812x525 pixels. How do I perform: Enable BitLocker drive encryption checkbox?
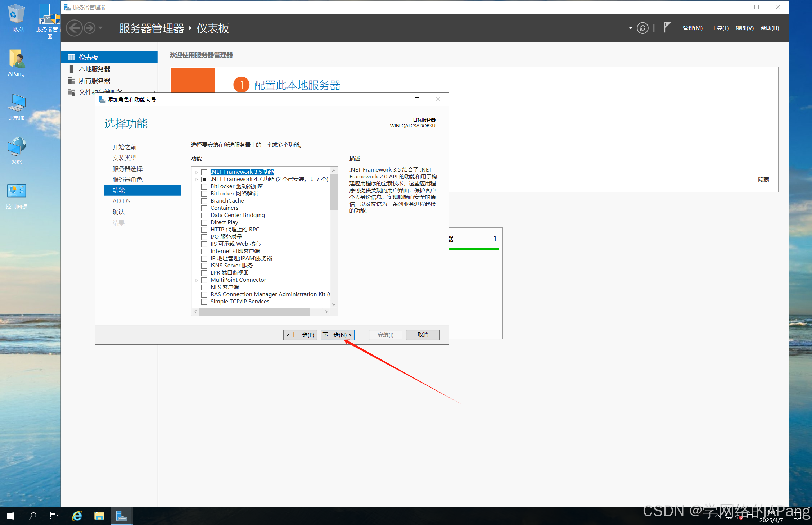(204, 186)
